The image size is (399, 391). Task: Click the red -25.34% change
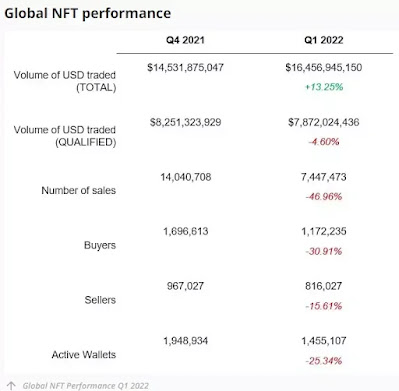click(x=324, y=361)
